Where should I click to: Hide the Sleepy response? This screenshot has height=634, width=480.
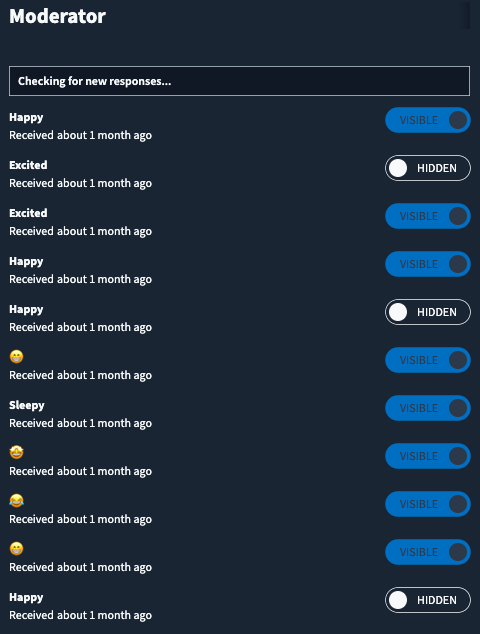(x=428, y=408)
